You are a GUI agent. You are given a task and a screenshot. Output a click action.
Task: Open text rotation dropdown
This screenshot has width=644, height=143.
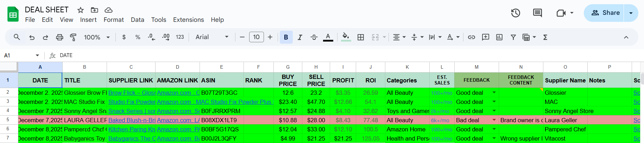coord(453,37)
